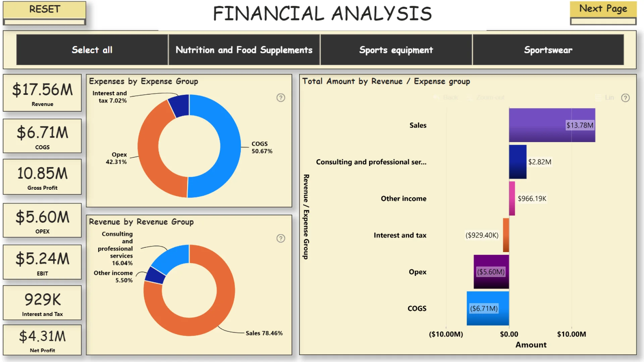Filter by Sports equipment
Viewport: 644px width, 362px height.
tap(396, 50)
